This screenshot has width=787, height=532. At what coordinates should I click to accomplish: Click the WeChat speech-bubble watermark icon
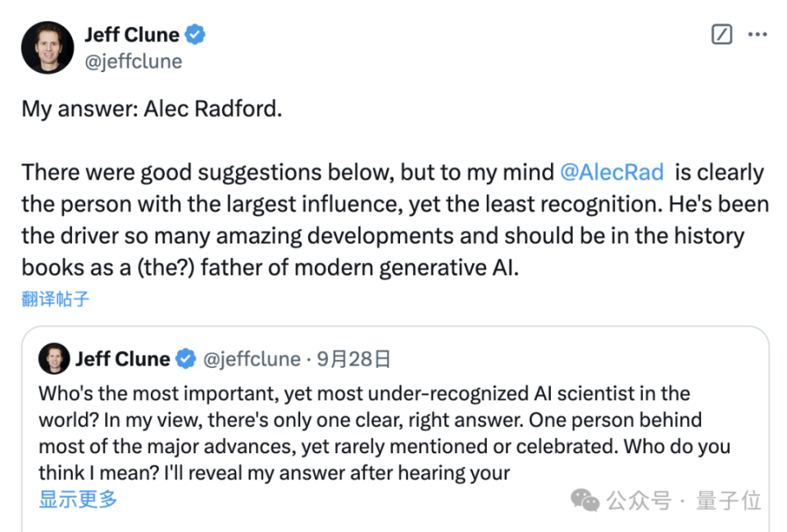click(585, 499)
